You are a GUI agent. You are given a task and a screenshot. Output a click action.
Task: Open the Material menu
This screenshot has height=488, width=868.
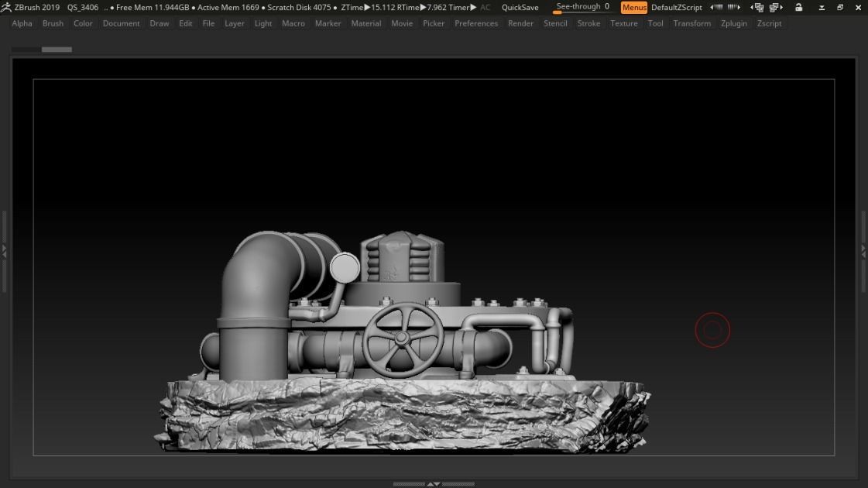coord(366,23)
